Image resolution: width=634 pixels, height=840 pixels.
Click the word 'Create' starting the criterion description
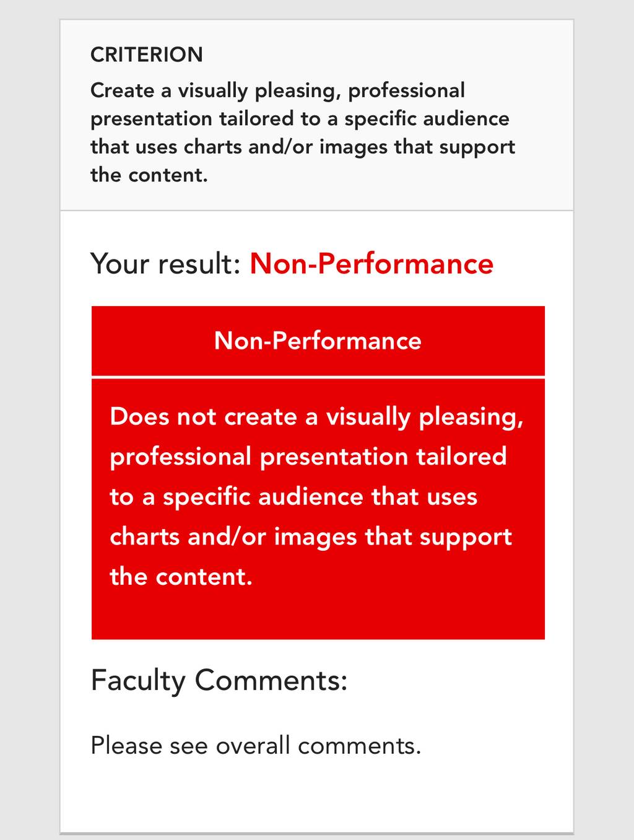coord(123,90)
